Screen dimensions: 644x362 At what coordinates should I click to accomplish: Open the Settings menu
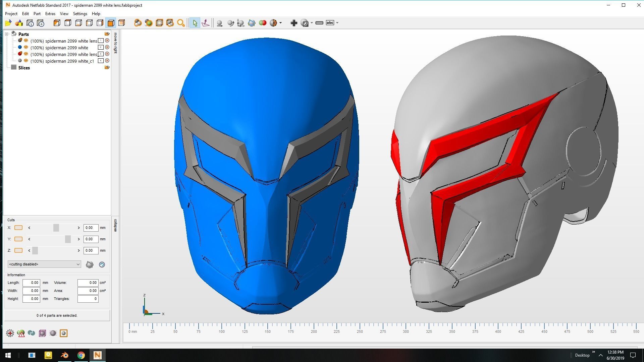click(80, 14)
